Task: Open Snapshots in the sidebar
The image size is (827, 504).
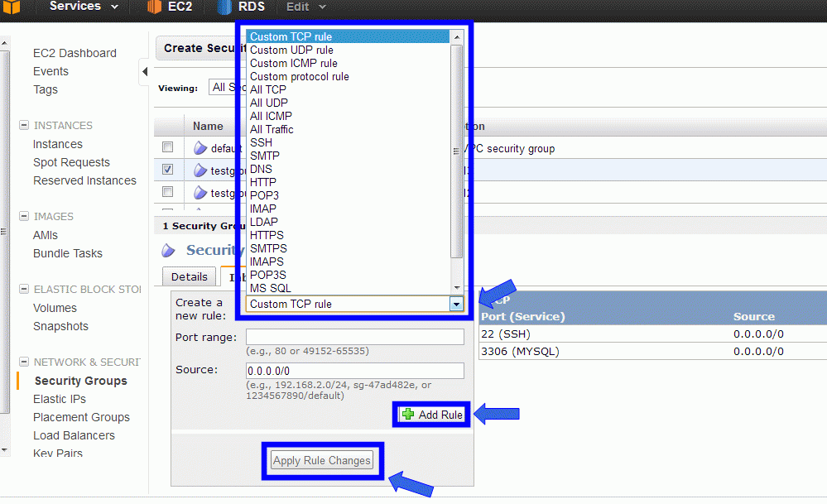Action: coord(60,326)
